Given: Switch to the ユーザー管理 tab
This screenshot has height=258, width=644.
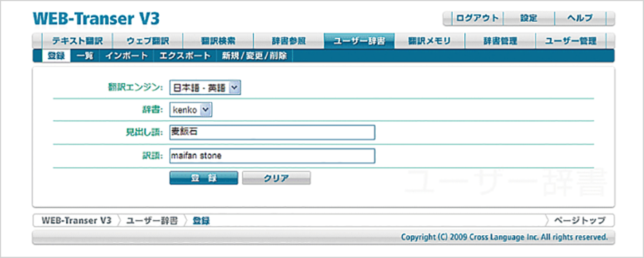Looking at the screenshot, I should pos(570,41).
